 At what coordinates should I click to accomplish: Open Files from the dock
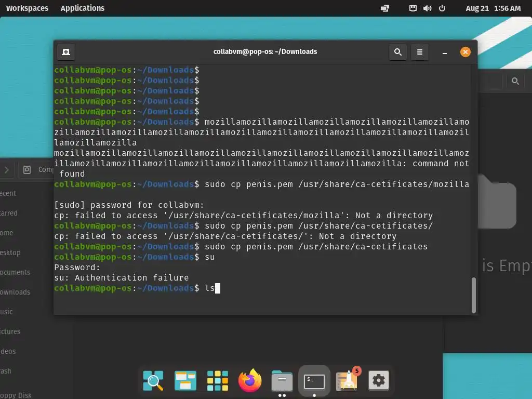282,381
